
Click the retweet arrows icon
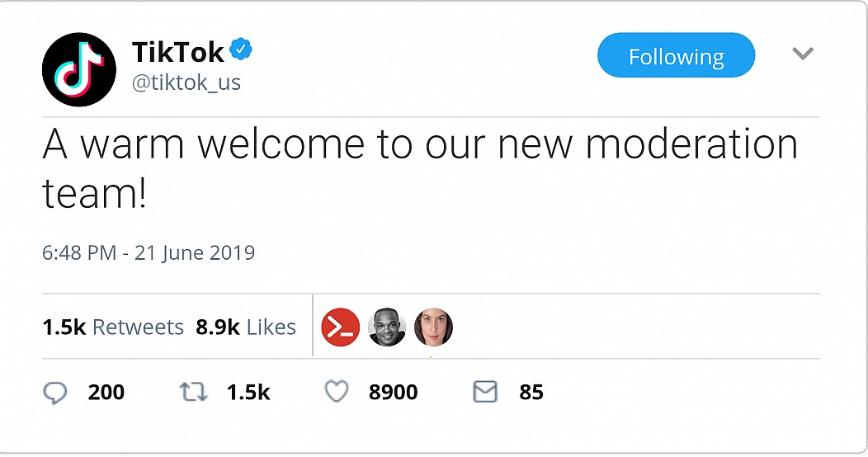click(194, 393)
